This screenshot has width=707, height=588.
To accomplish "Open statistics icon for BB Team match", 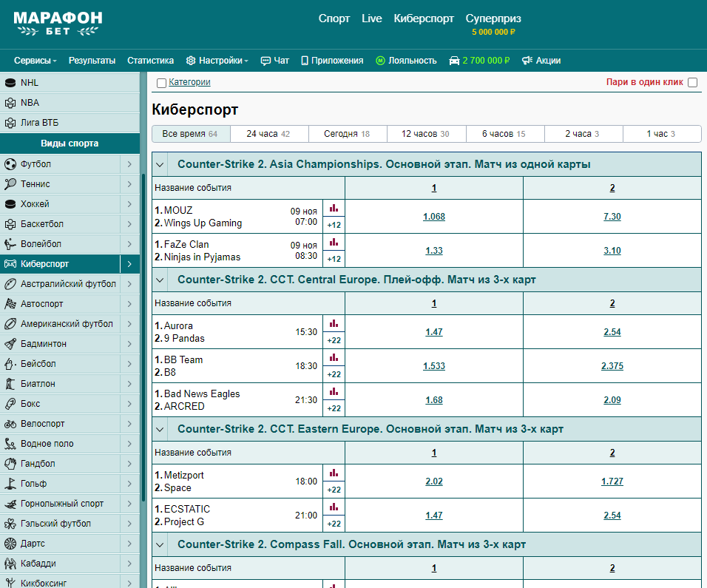I will (334, 357).
